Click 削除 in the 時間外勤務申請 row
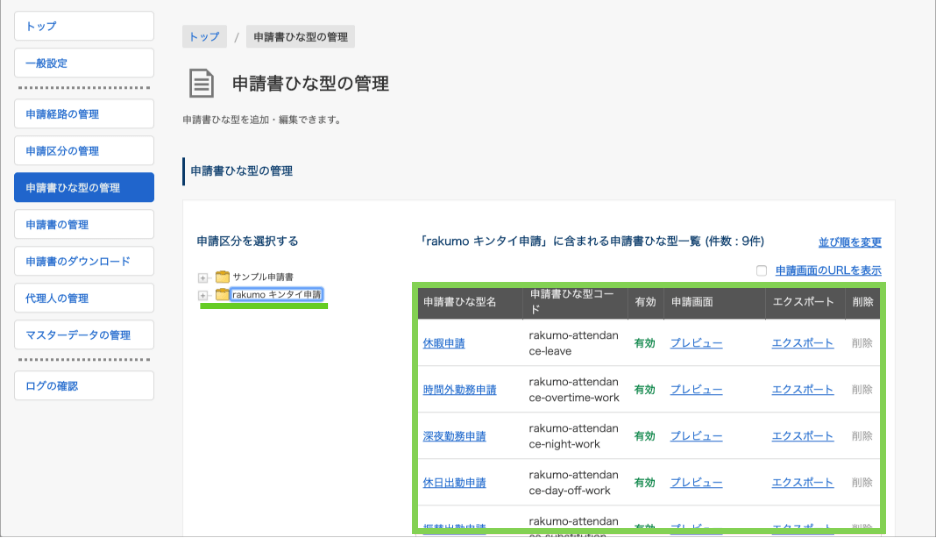 click(x=862, y=390)
